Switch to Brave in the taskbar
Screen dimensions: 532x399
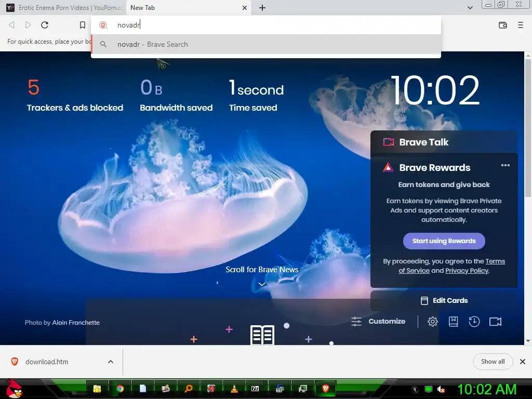(x=326, y=389)
